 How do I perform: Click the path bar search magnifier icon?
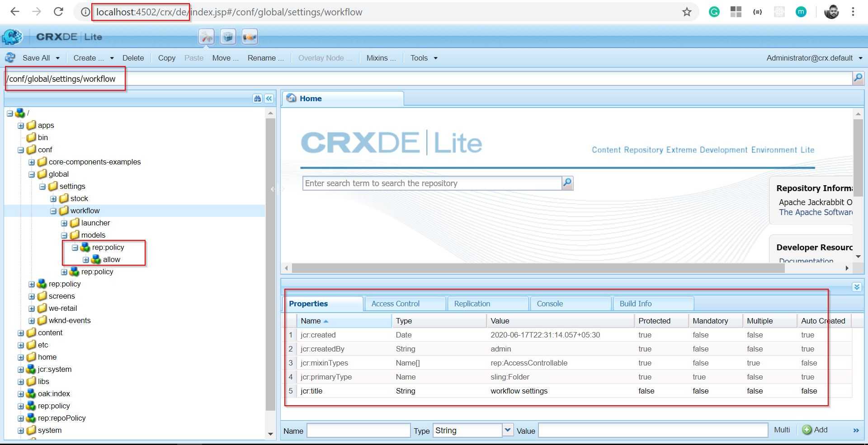click(x=858, y=79)
